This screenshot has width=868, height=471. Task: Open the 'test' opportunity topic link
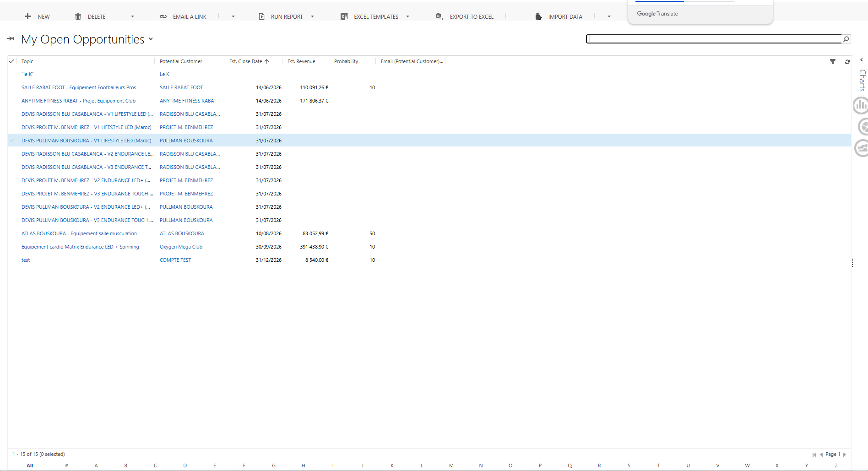[x=26, y=260]
